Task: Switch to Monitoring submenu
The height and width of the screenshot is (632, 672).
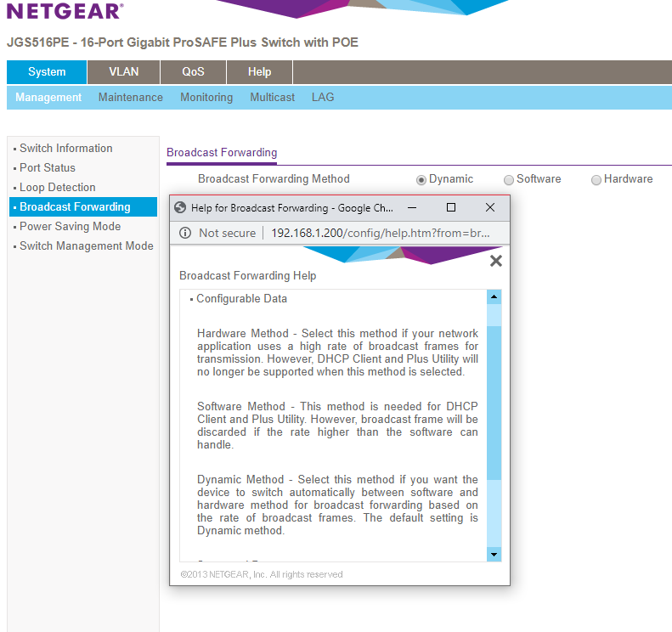Action: pos(206,98)
